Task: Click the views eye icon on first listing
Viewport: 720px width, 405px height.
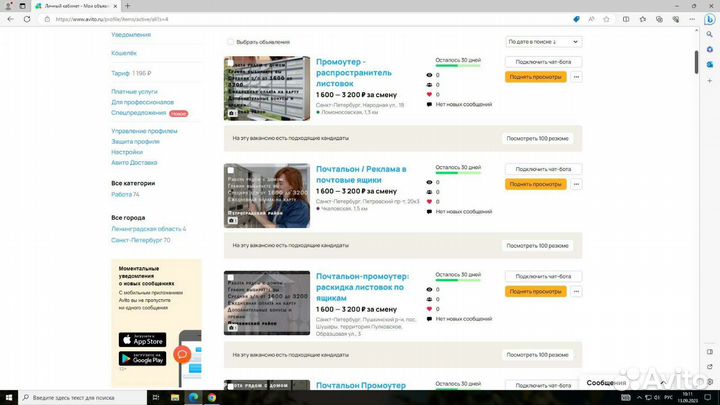Action: tap(430, 75)
